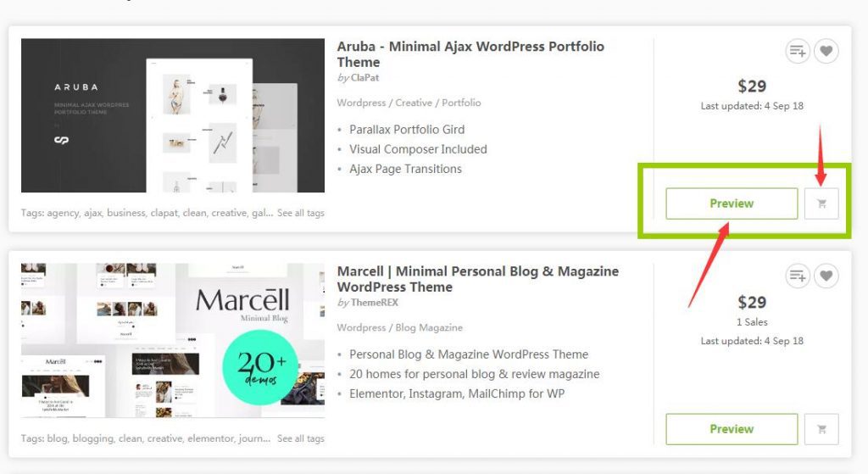The height and width of the screenshot is (474, 868).
Task: Filter by the 'elementor' tag
Action: click(x=203, y=438)
